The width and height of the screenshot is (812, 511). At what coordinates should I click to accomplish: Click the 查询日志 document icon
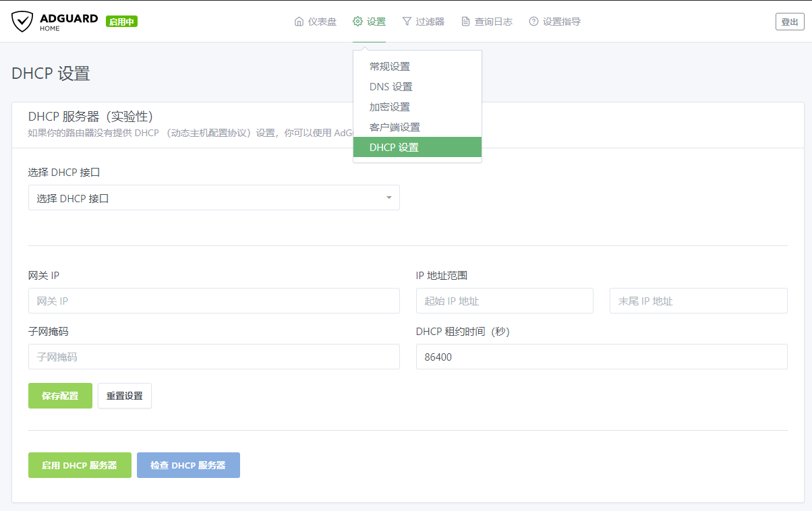coord(465,21)
